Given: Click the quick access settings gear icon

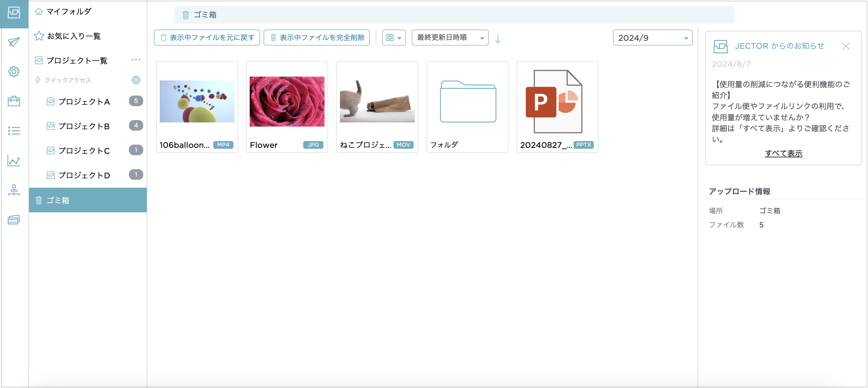Looking at the screenshot, I should point(136,80).
